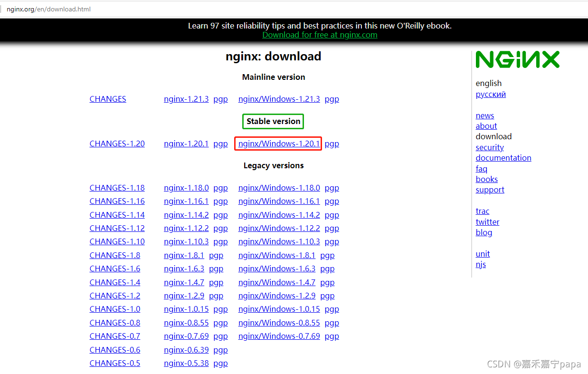Open CHANGES-1.2 link
This screenshot has height=374, width=588.
coord(115,296)
